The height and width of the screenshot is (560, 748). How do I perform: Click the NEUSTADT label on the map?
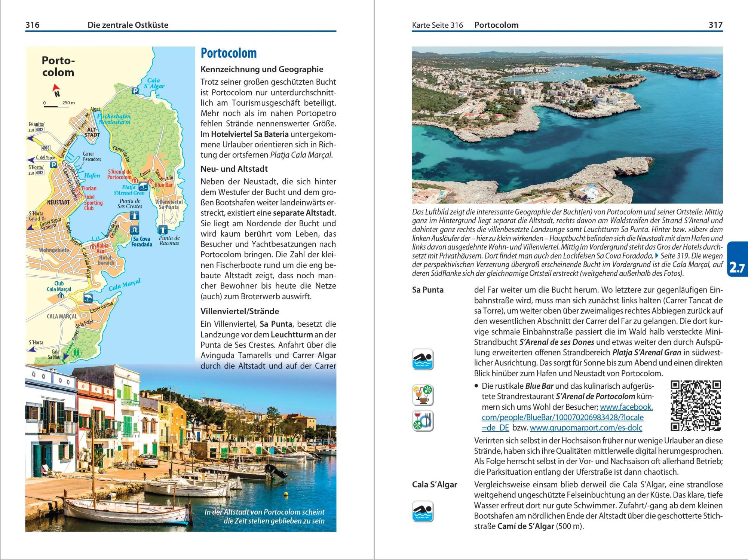(x=58, y=202)
